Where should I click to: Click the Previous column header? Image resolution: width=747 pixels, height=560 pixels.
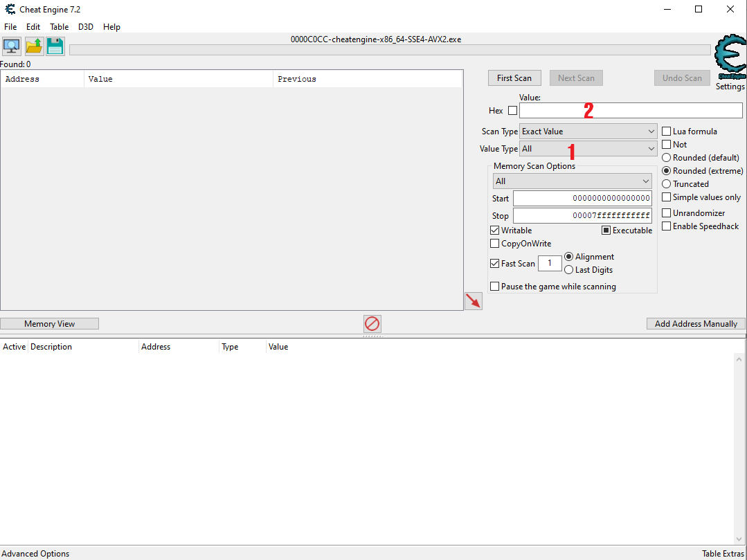[368, 79]
